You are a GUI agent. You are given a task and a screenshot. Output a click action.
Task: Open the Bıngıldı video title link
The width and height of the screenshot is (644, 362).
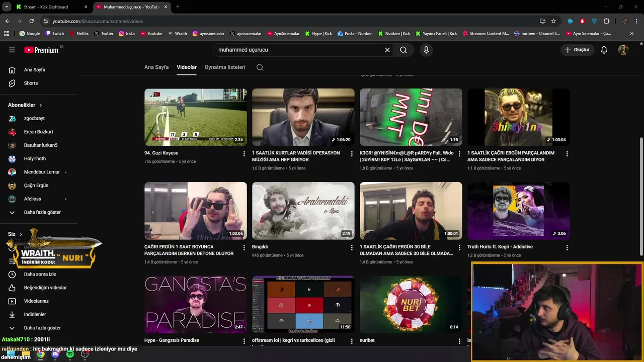(260, 247)
